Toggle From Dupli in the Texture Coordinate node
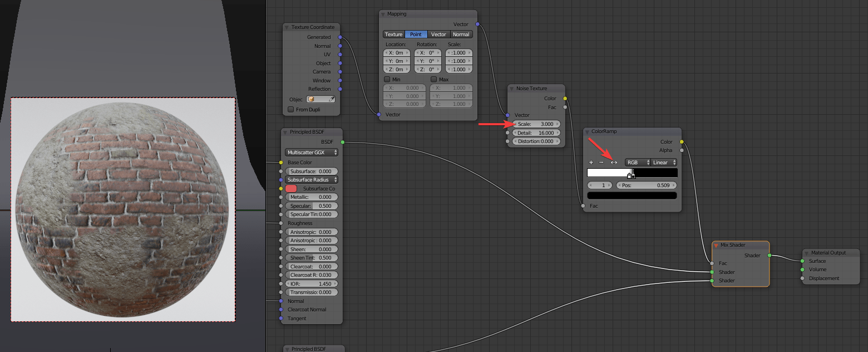The image size is (868, 352). pos(290,109)
